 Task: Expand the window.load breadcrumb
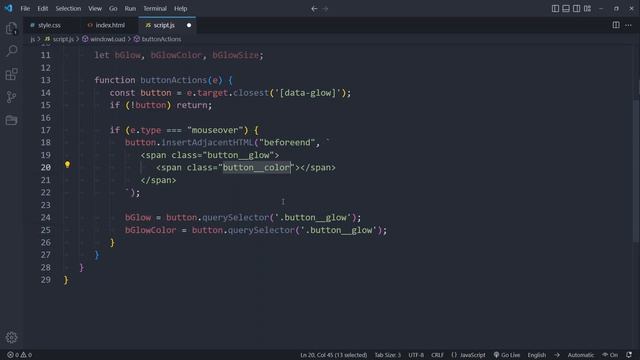pyautogui.click(x=107, y=39)
